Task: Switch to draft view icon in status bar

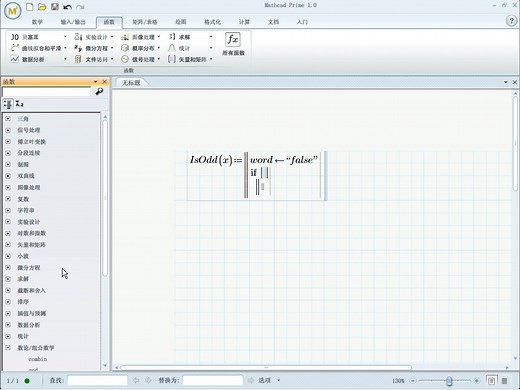Action: [x=504, y=380]
